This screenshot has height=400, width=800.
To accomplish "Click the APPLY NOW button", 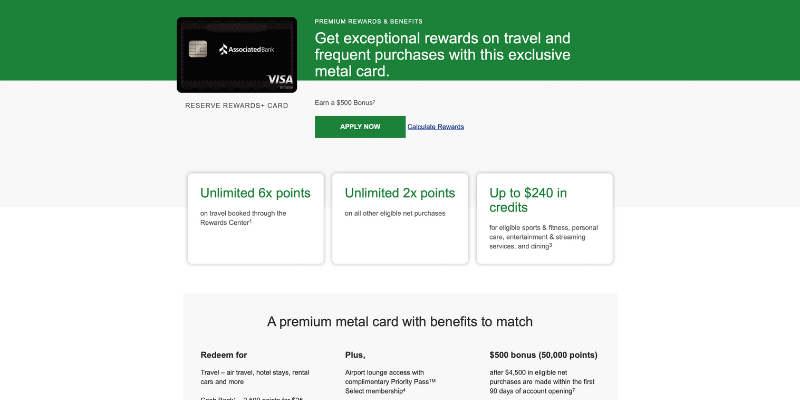I will click(x=360, y=127).
